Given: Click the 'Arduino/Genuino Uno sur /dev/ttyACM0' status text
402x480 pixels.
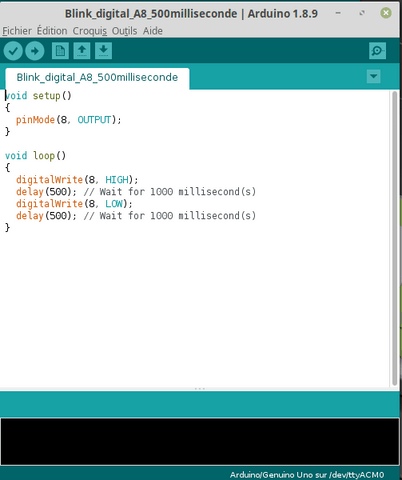Looking at the screenshot, I should pyautogui.click(x=307, y=475).
